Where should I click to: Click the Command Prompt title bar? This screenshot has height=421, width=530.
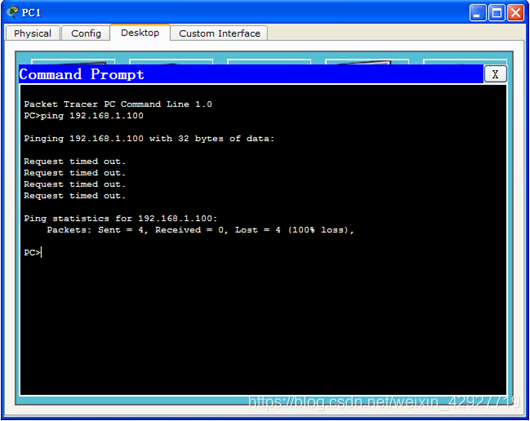[251, 74]
